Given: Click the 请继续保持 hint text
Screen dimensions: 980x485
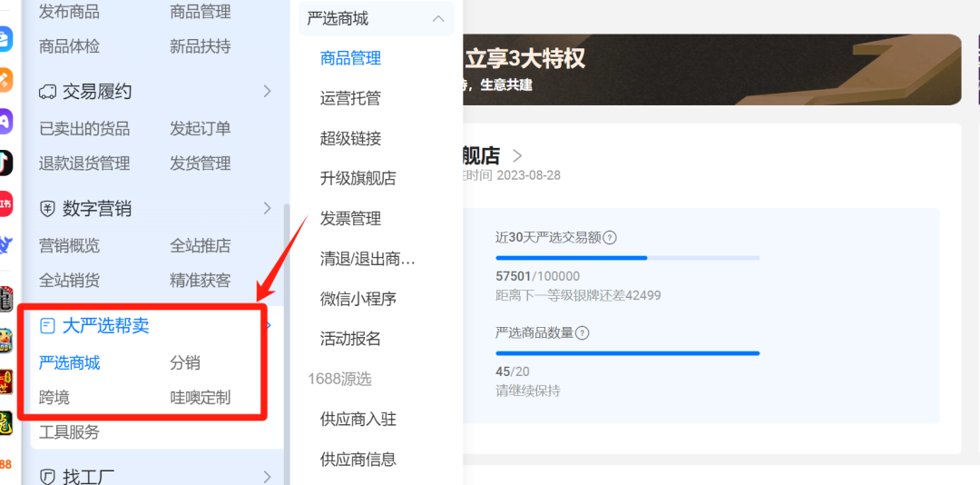Looking at the screenshot, I should (528, 391).
